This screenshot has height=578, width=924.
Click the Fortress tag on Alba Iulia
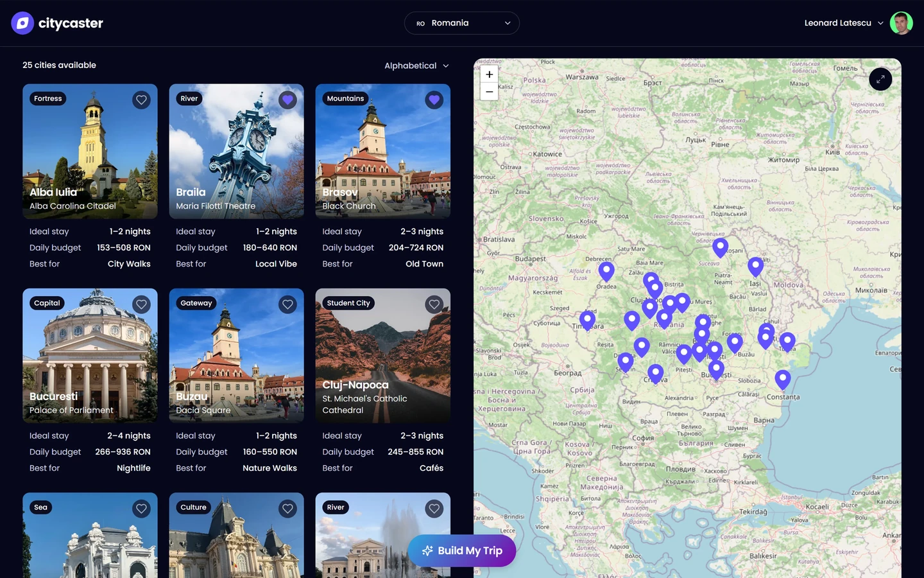pos(48,99)
